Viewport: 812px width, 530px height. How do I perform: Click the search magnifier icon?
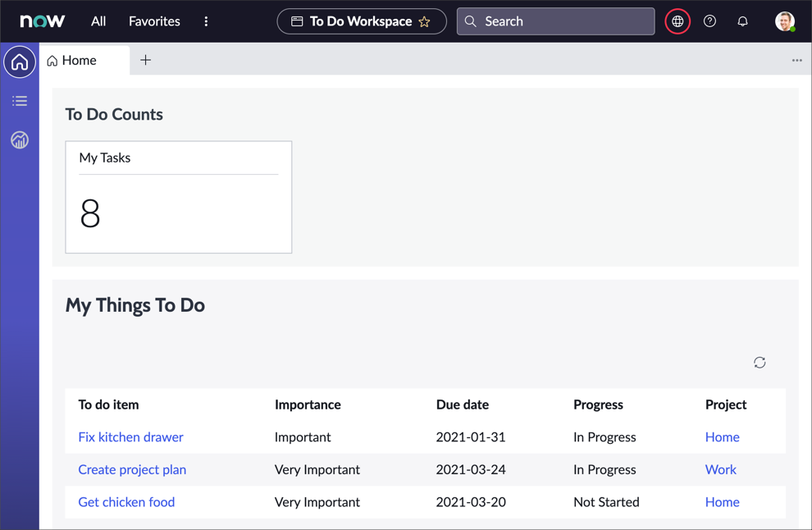click(x=470, y=21)
